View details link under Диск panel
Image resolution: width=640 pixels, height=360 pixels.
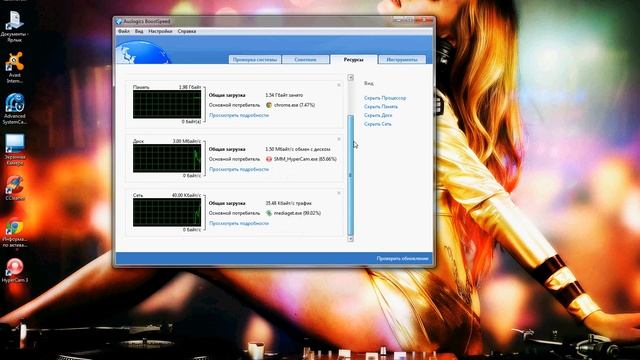pyautogui.click(x=239, y=169)
